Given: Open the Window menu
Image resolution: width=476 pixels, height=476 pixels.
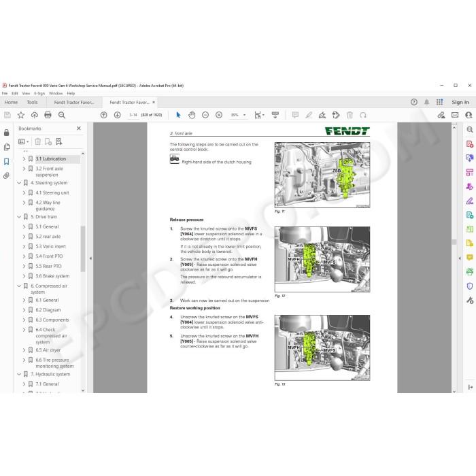Looking at the screenshot, I should 56,94.
